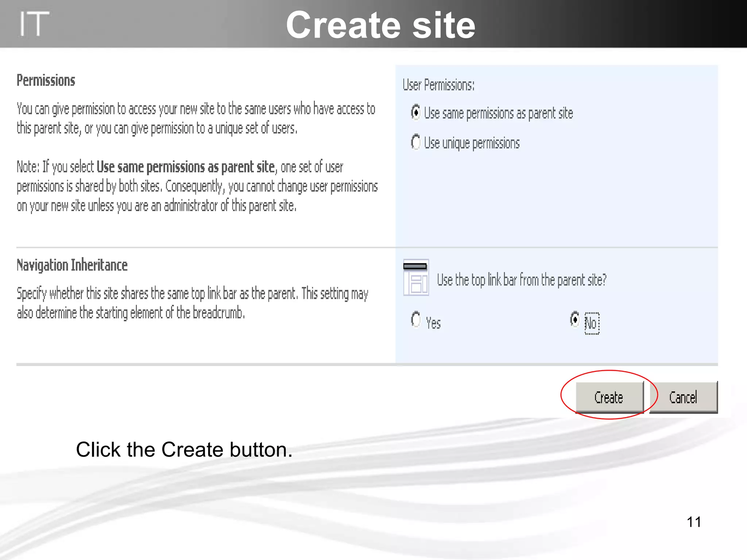Choose Yes for top link bar
Image resolution: width=747 pixels, height=560 pixels.
click(x=415, y=319)
